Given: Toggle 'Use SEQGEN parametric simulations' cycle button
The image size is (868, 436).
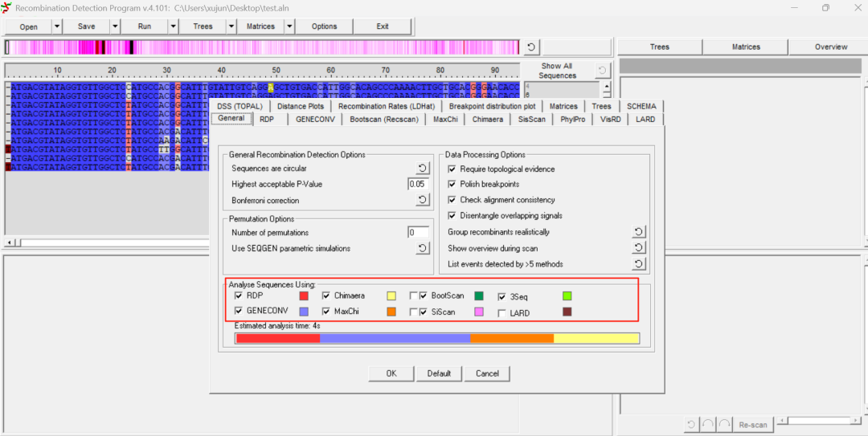Looking at the screenshot, I should tap(423, 248).
